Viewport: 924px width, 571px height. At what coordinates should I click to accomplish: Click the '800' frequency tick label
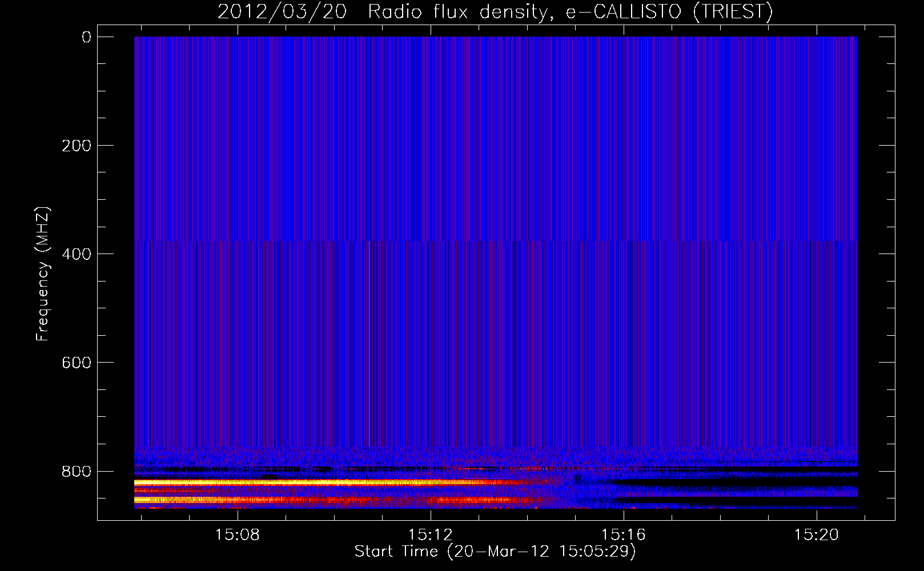coord(77,471)
